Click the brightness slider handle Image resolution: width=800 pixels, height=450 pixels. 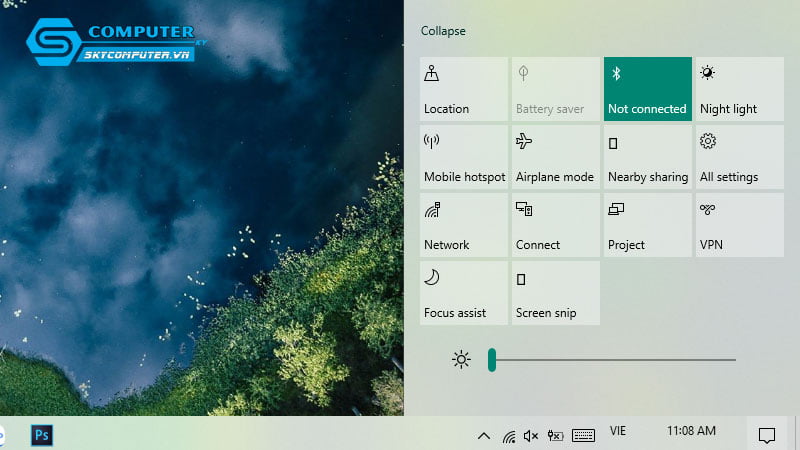pos(492,360)
